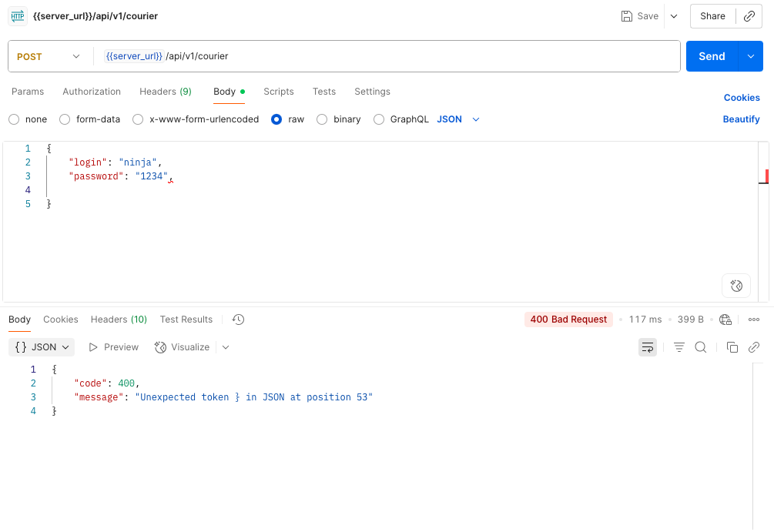Tidy the request body with the broom icon
This screenshot has width=774, height=532.
(x=735, y=286)
